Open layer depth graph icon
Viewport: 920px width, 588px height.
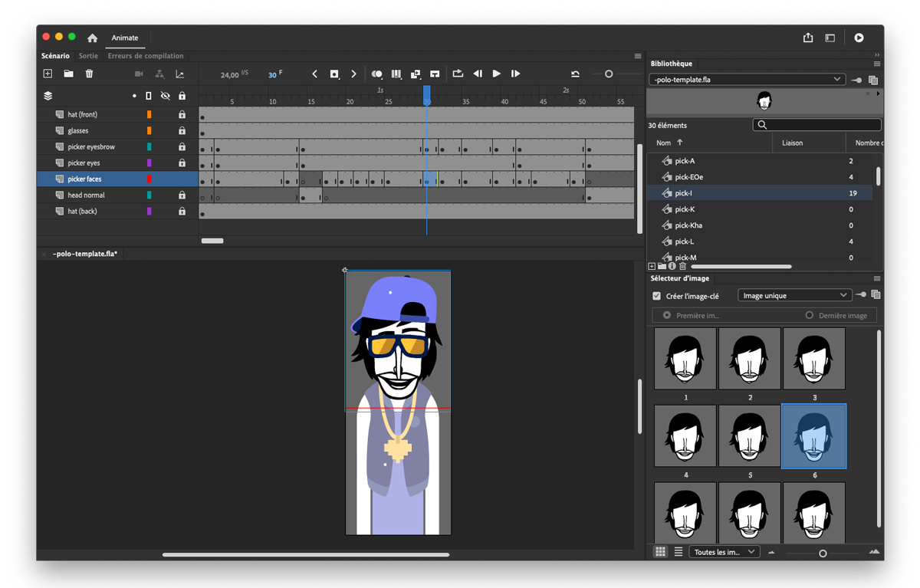click(x=180, y=74)
